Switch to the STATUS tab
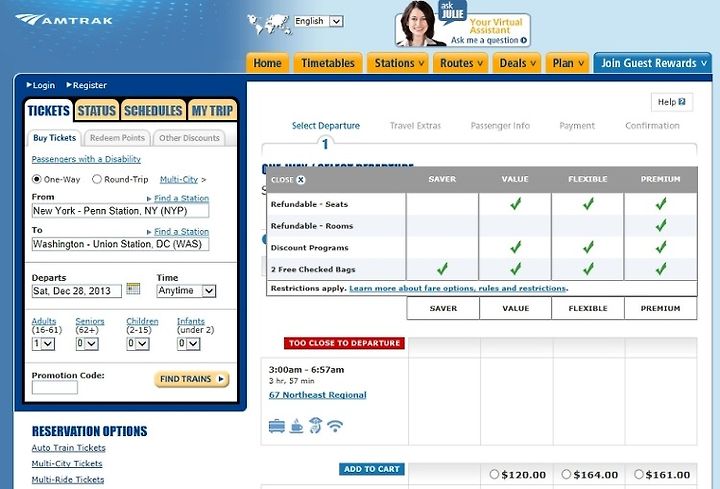 click(x=96, y=111)
